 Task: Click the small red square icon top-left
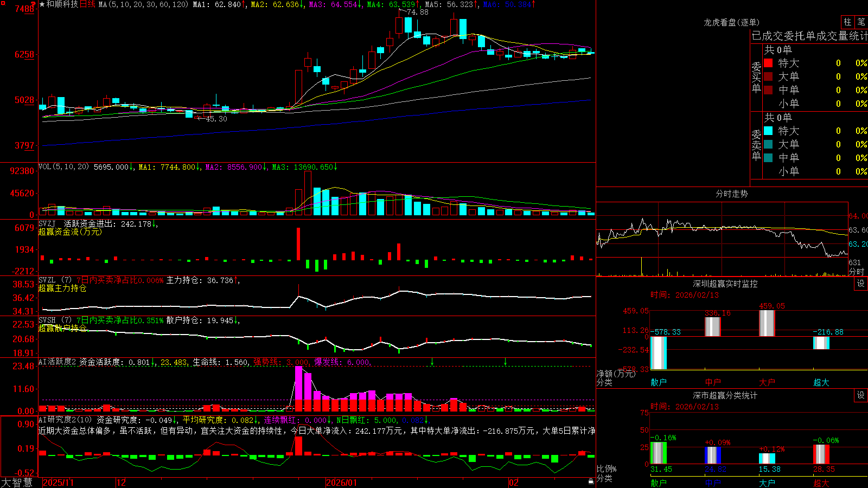[x=3, y=3]
